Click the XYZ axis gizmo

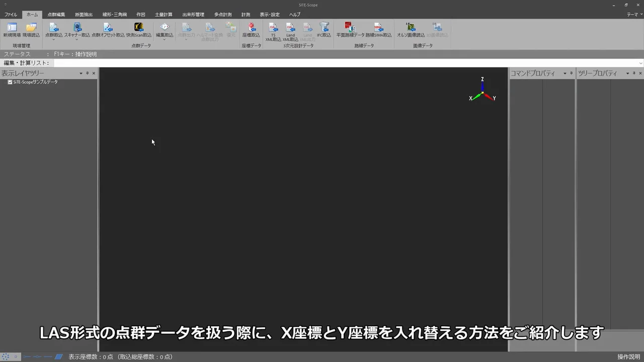[x=482, y=90]
